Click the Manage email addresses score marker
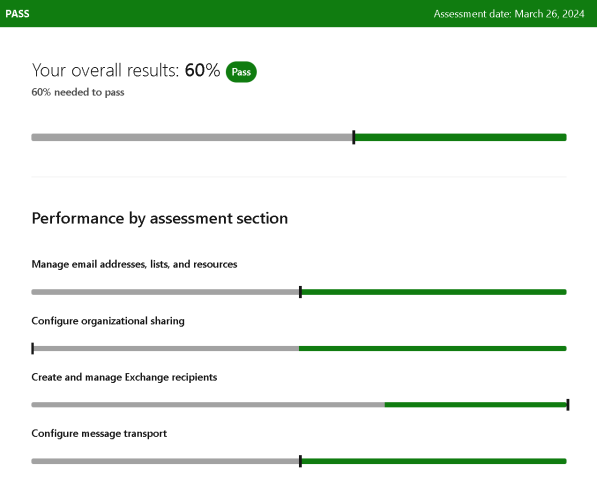597x480 pixels. (300, 292)
